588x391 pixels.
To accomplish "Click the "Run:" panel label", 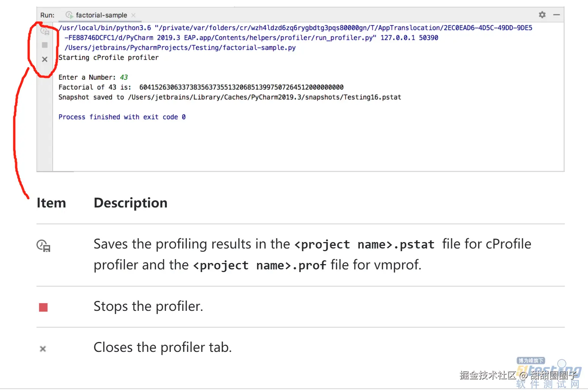I will click(x=47, y=15).
